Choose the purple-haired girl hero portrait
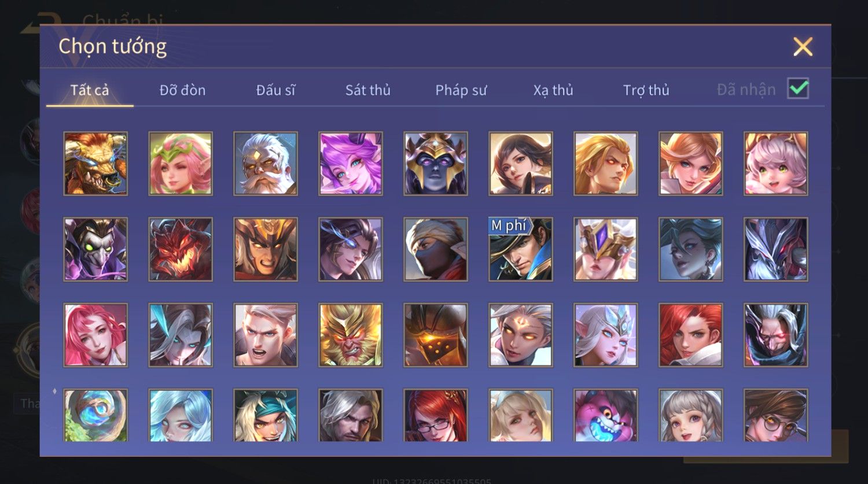 tap(351, 164)
